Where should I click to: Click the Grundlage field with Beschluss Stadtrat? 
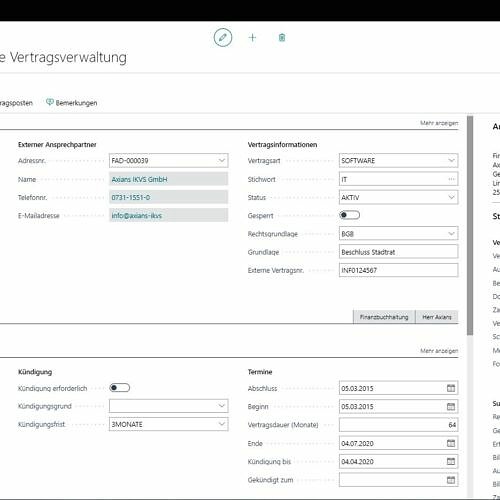coord(398,252)
